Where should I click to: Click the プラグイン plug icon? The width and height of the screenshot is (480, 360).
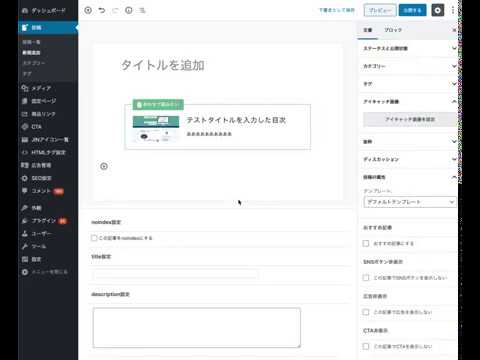point(25,221)
